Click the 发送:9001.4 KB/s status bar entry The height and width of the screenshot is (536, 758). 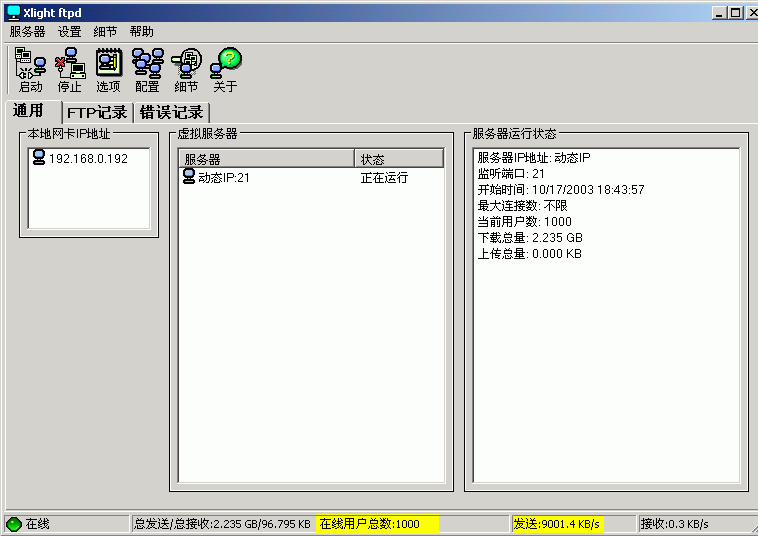[x=558, y=524]
